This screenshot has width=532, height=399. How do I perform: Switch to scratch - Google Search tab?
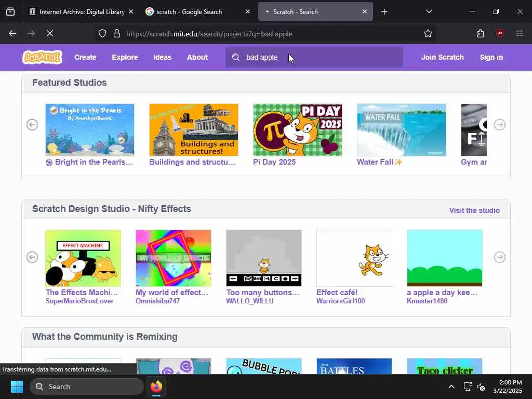click(x=198, y=11)
